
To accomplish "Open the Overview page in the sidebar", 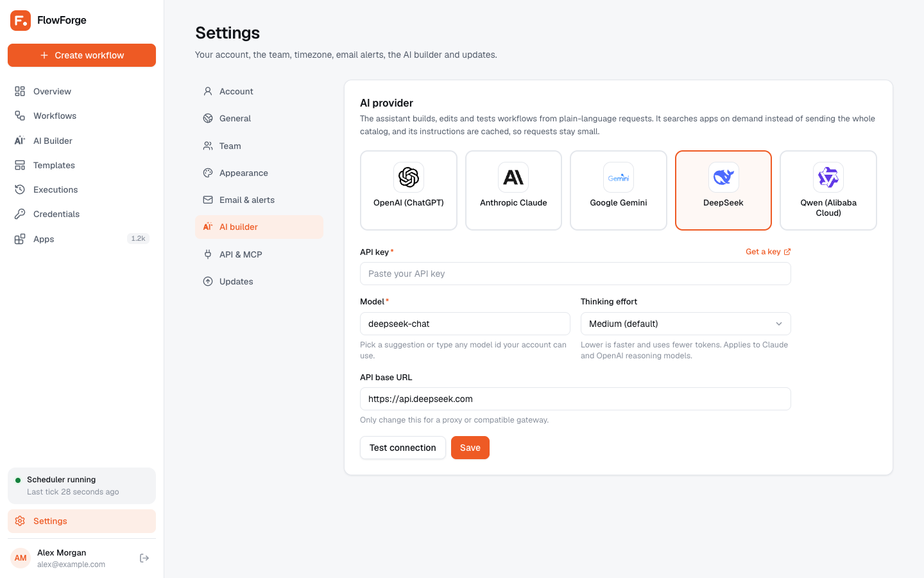I will point(81,91).
